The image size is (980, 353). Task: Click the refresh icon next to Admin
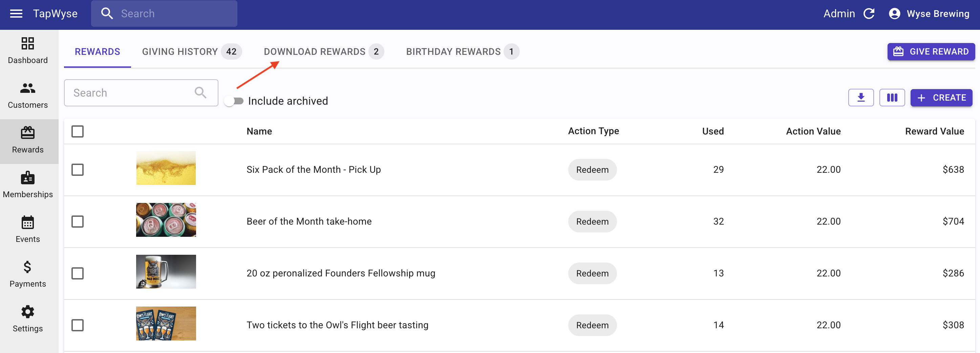869,14
